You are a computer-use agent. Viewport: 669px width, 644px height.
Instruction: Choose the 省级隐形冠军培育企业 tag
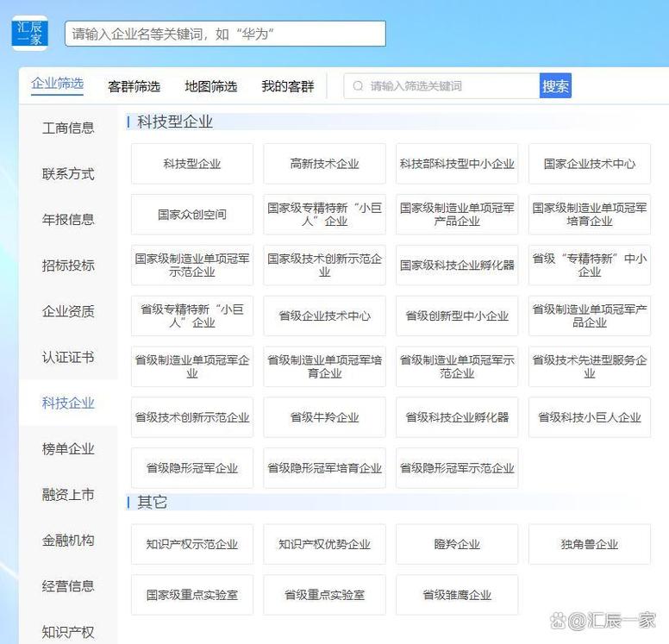tap(325, 468)
